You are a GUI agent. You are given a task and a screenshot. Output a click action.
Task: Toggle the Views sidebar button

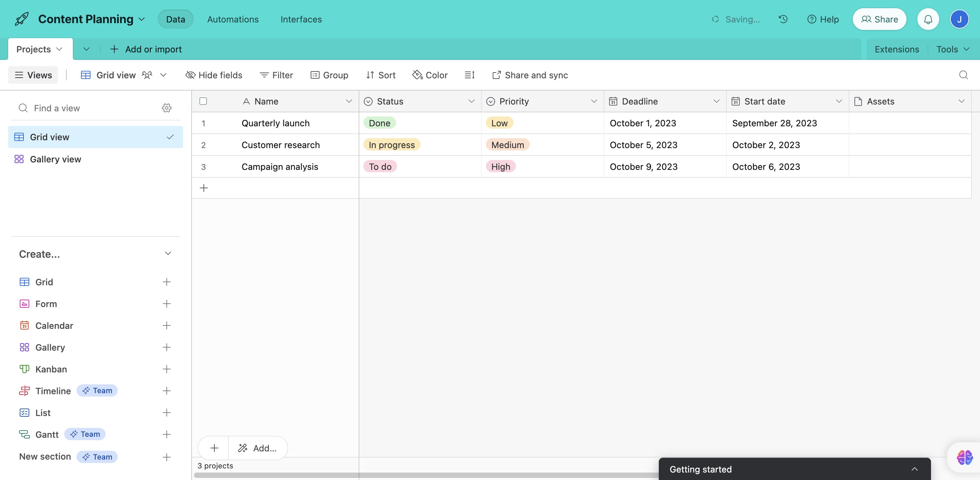[33, 75]
